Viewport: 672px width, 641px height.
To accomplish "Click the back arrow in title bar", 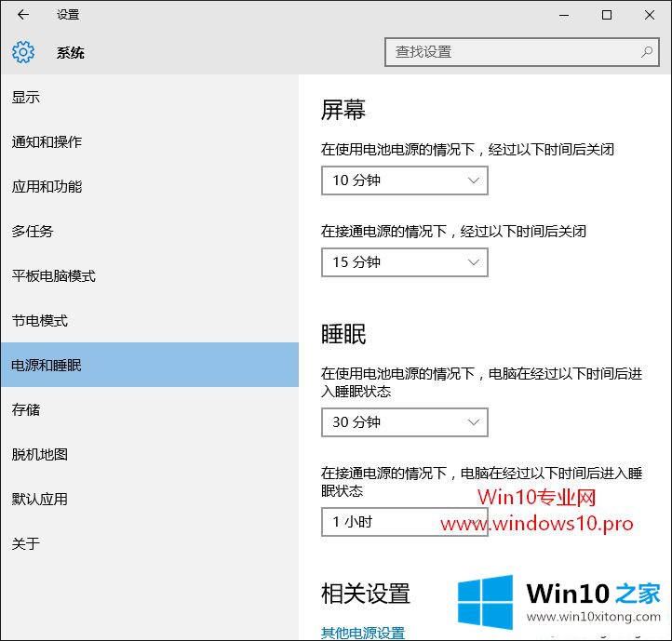I will pyautogui.click(x=23, y=15).
